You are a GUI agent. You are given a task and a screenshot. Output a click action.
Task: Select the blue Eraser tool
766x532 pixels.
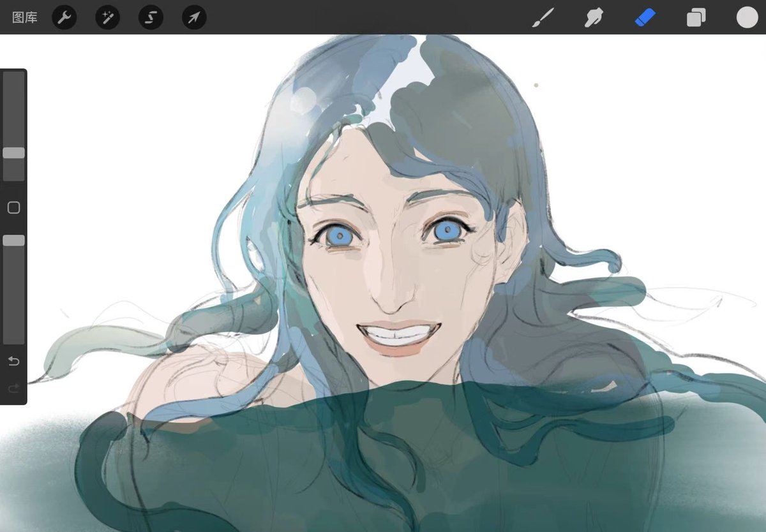coord(645,17)
